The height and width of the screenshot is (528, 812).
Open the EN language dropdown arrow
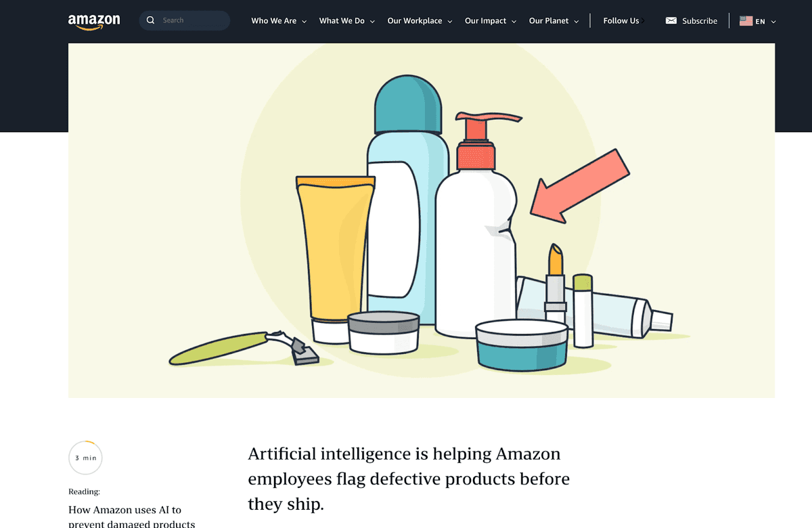point(773,22)
